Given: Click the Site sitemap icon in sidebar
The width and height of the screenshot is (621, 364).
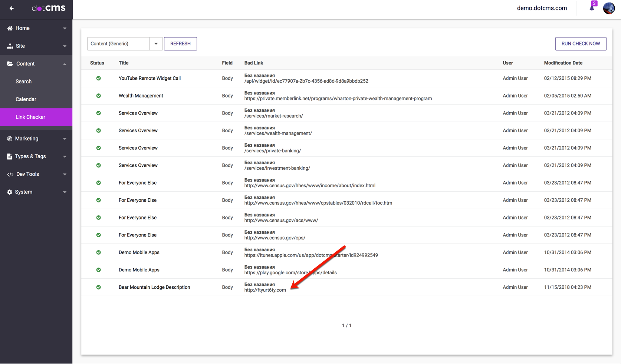Looking at the screenshot, I should [x=10, y=46].
